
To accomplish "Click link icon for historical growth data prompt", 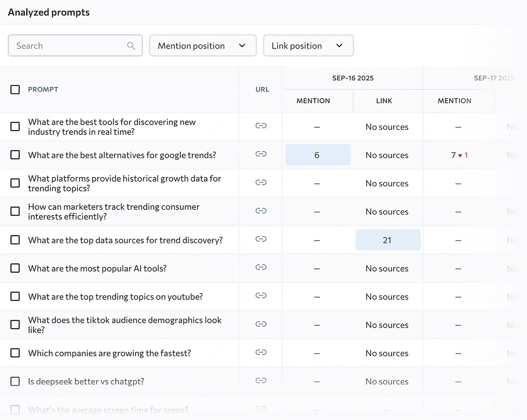I will tap(261, 183).
